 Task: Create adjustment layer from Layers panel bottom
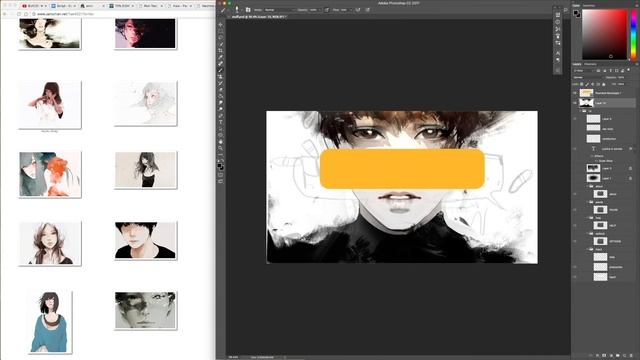[611, 356]
